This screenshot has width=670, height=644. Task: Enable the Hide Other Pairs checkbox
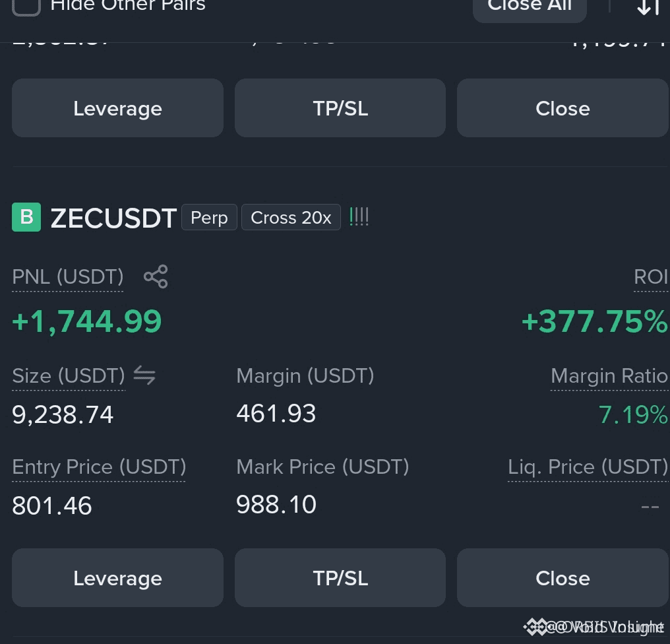pyautogui.click(x=26, y=5)
